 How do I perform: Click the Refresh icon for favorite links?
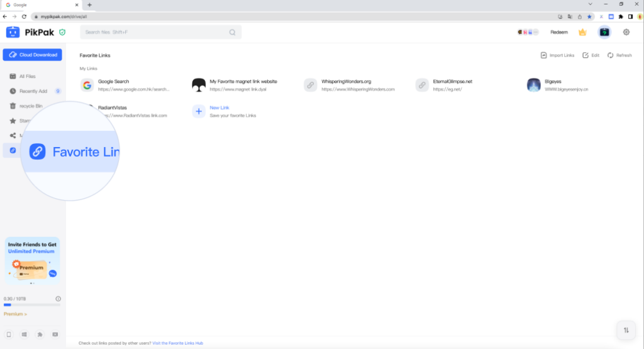619,55
